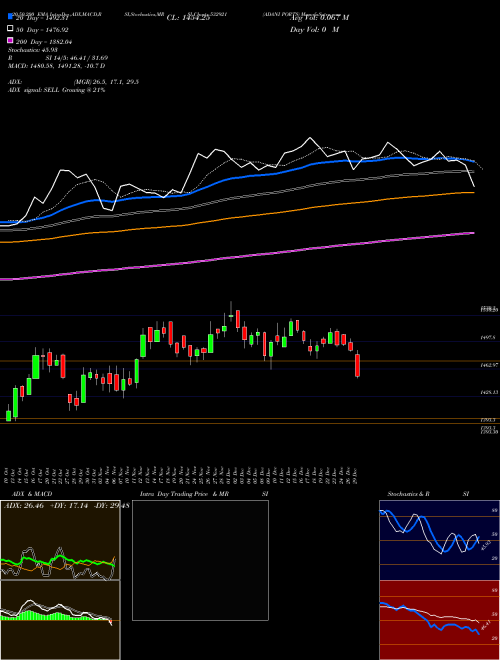
Task: Click the '+DY: 17.14' readout
Action: pos(69,505)
